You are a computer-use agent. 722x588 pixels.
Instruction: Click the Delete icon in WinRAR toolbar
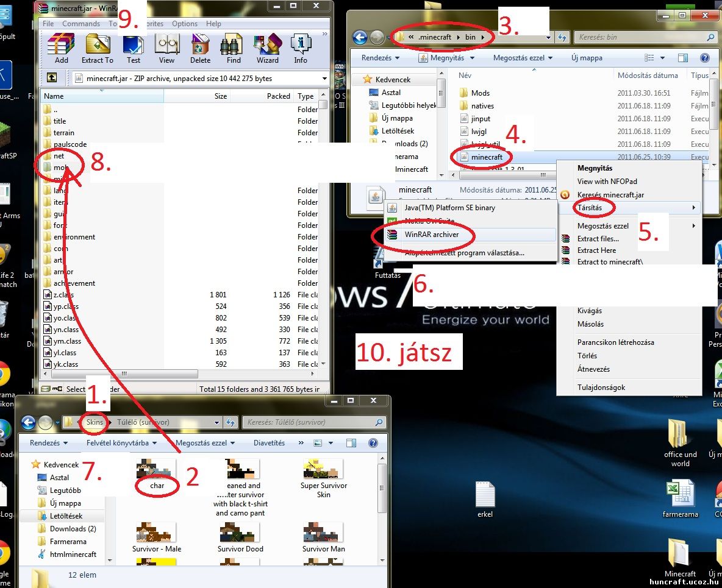point(200,49)
